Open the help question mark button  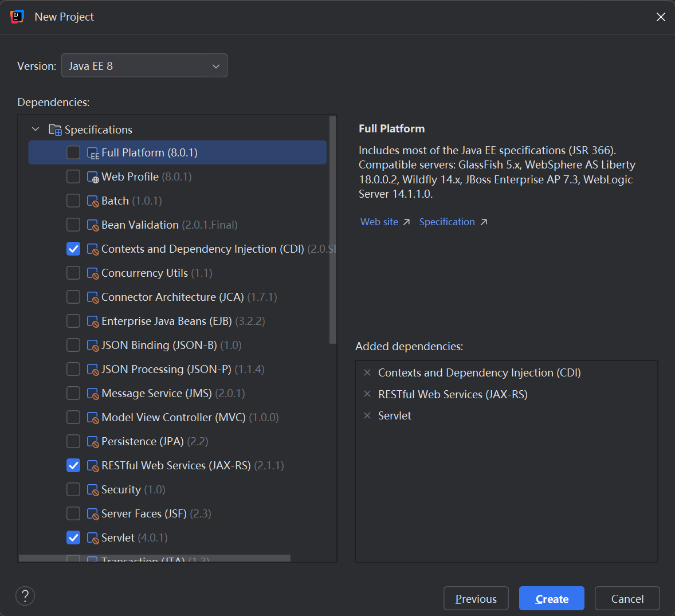[25, 596]
